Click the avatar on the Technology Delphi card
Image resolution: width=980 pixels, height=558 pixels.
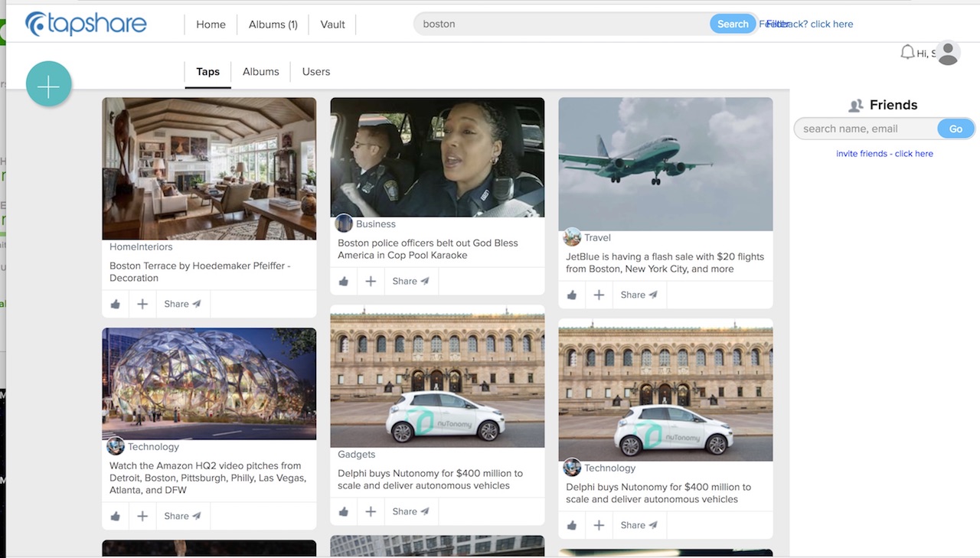pyautogui.click(x=572, y=468)
